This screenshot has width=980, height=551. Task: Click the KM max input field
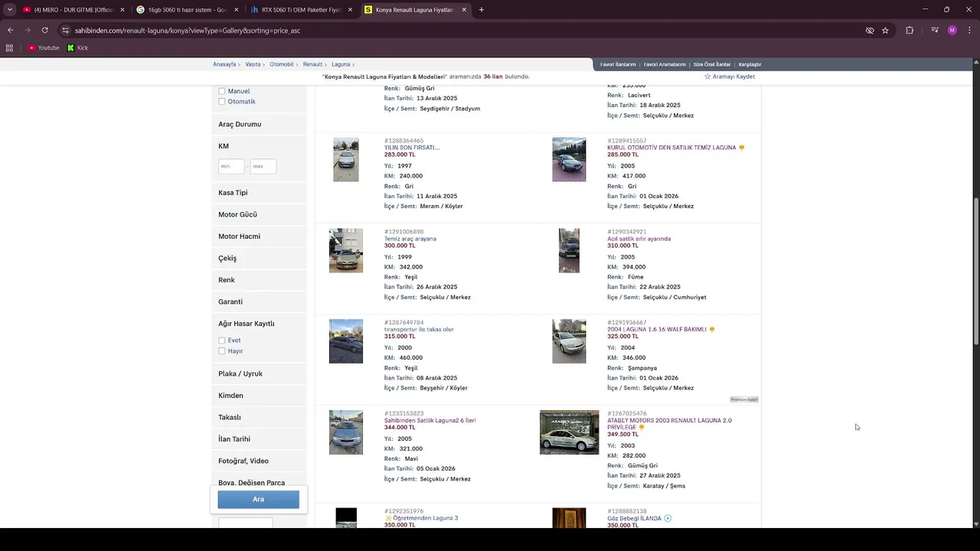(263, 166)
